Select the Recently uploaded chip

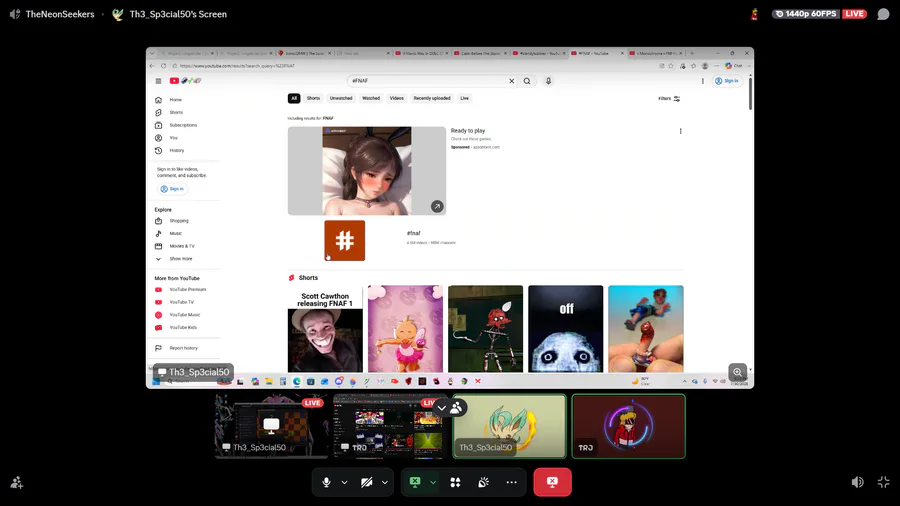(x=432, y=98)
